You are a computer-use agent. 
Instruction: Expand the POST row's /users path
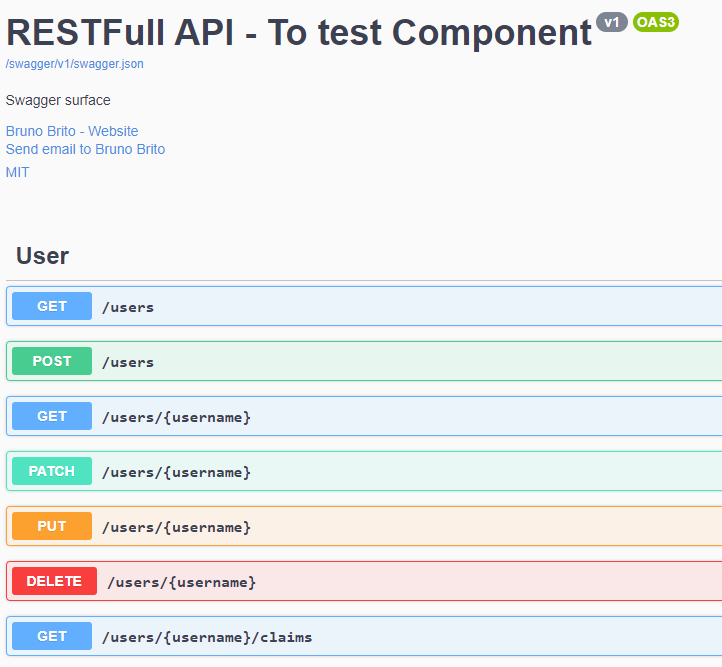coord(128,362)
